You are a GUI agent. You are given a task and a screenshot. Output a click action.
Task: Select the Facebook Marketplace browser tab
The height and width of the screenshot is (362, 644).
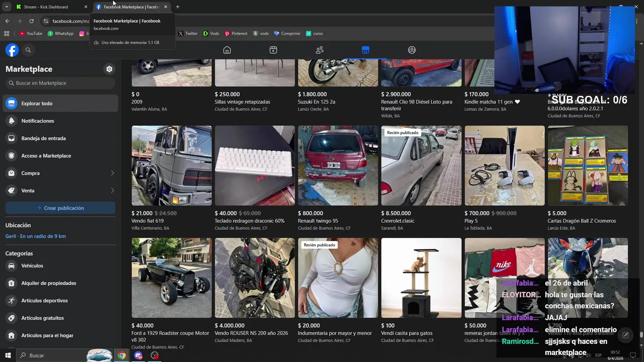(x=132, y=7)
